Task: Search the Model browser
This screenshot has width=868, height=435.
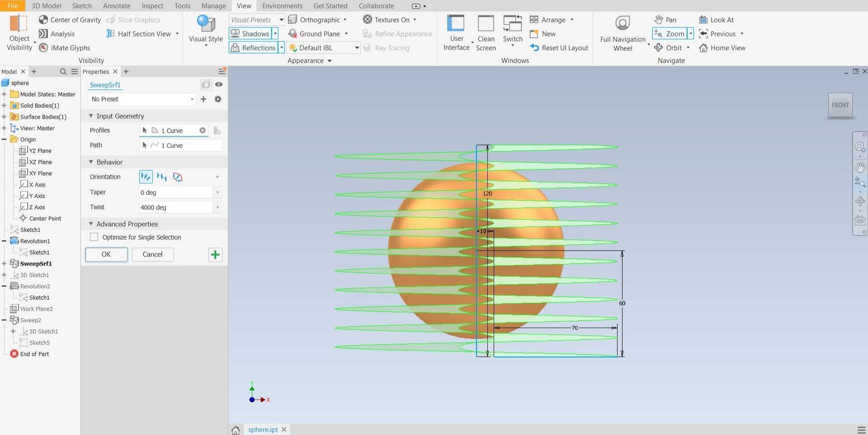Action: coord(63,72)
